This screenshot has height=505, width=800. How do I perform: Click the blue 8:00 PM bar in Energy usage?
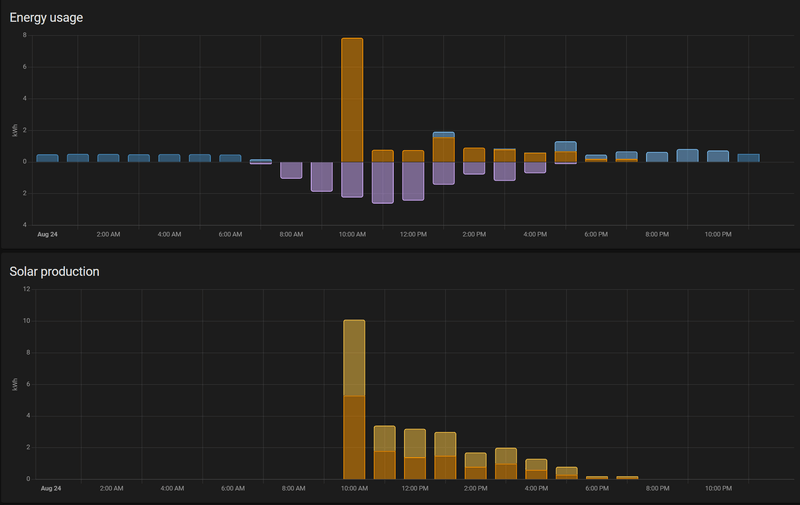[x=657, y=157]
